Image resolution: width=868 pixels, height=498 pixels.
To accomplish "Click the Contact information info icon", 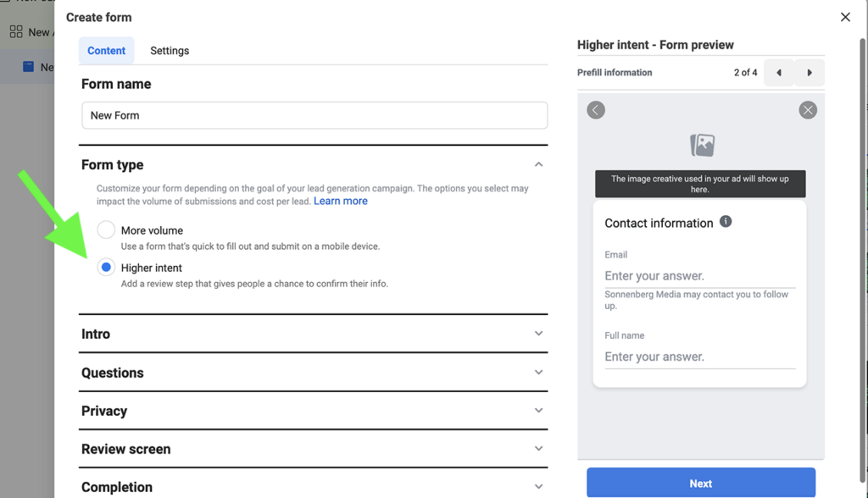I will coord(726,223).
